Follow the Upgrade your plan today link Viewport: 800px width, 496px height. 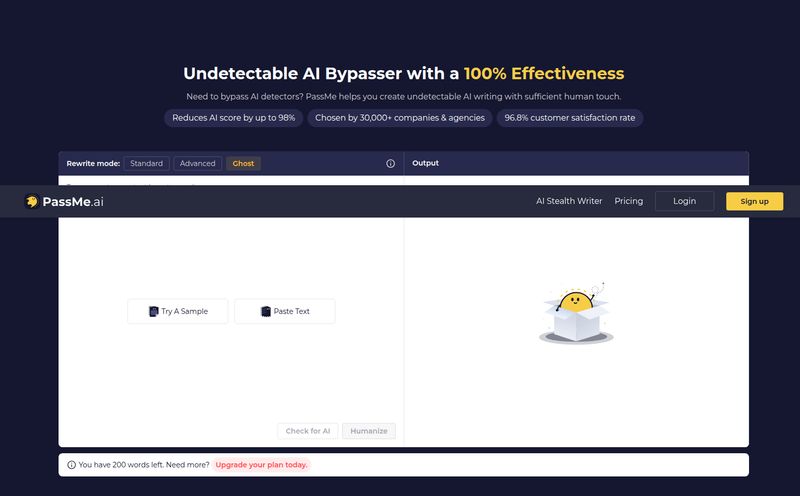[x=261, y=465]
